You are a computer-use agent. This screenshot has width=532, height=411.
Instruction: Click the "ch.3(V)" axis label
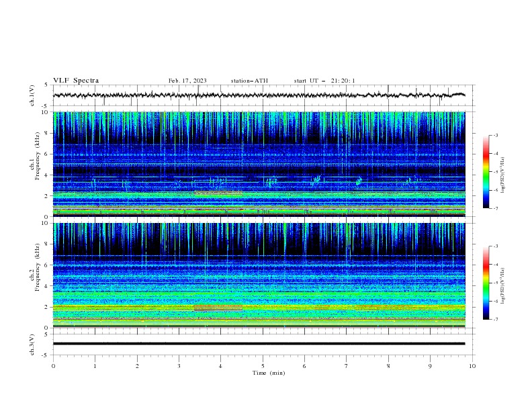click(32, 345)
